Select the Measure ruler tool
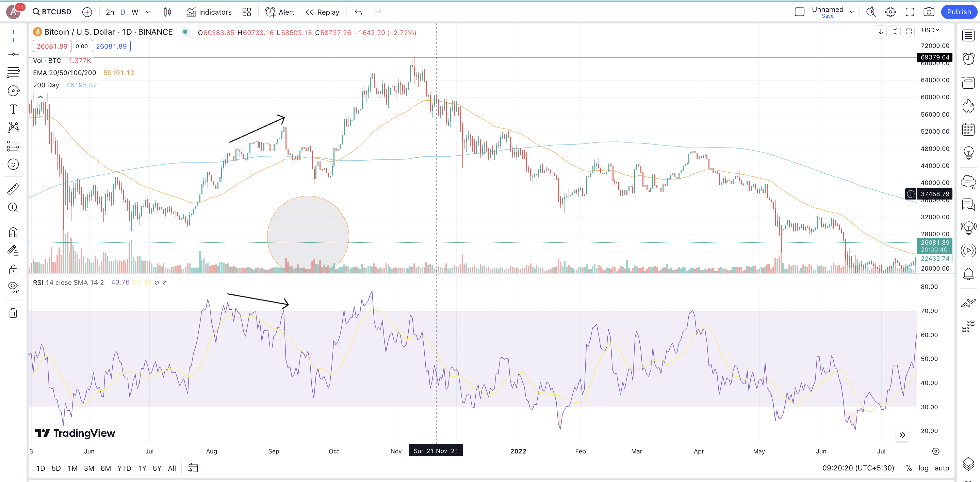Image resolution: width=980 pixels, height=482 pixels. coord(13,189)
